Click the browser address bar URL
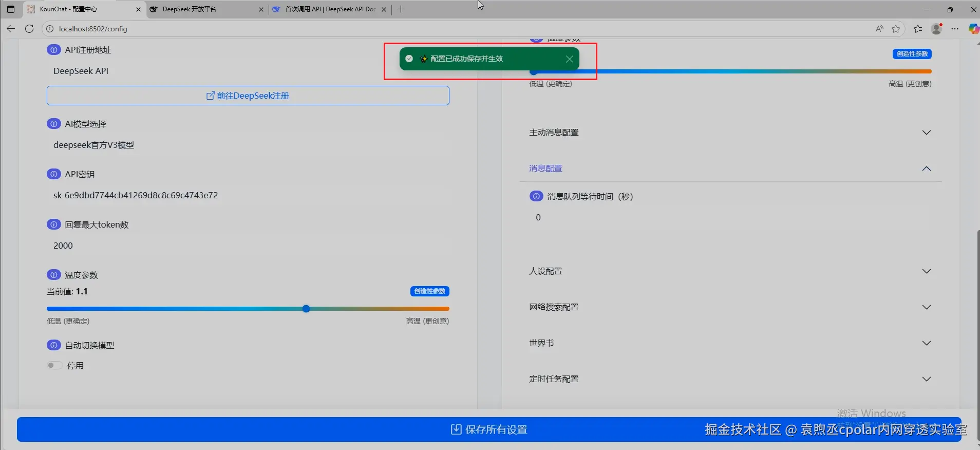 [93, 29]
